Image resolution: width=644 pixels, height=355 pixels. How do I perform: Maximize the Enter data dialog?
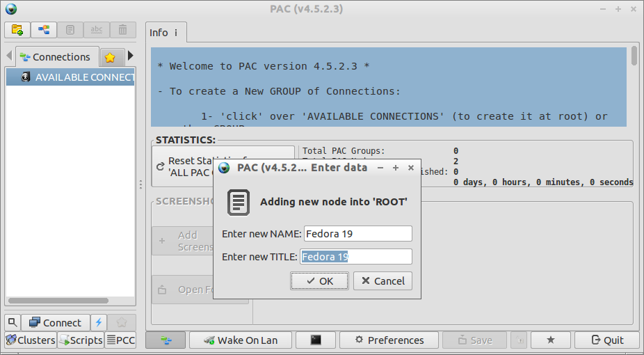[396, 168]
